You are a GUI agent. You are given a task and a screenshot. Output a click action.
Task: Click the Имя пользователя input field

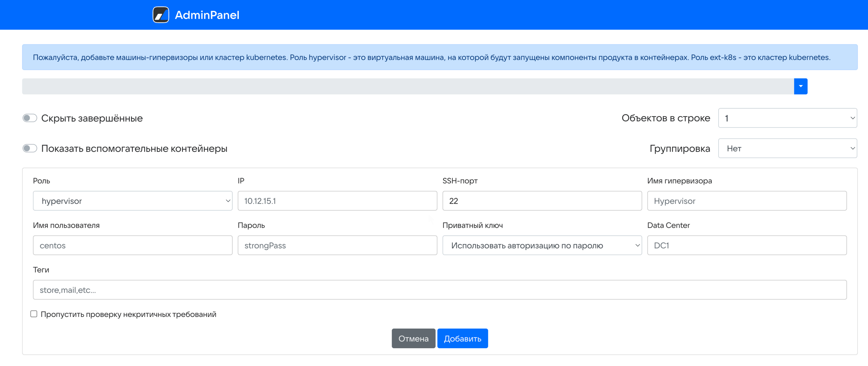click(132, 246)
